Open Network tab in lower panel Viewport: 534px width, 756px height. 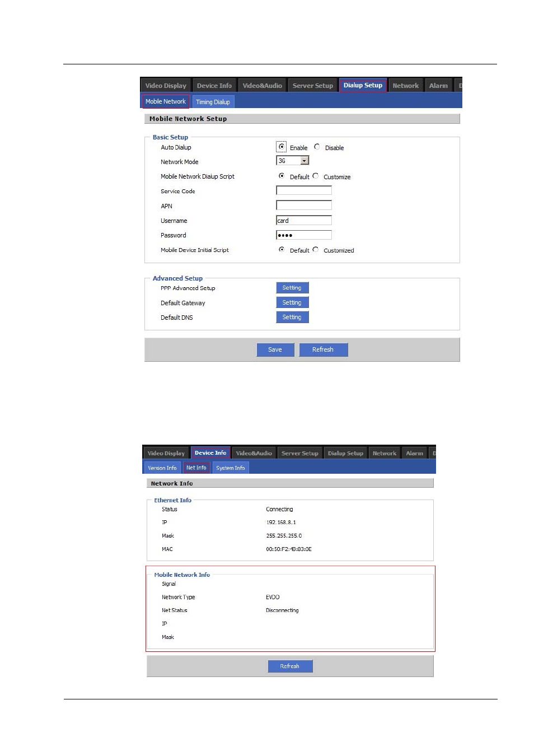[x=385, y=453]
